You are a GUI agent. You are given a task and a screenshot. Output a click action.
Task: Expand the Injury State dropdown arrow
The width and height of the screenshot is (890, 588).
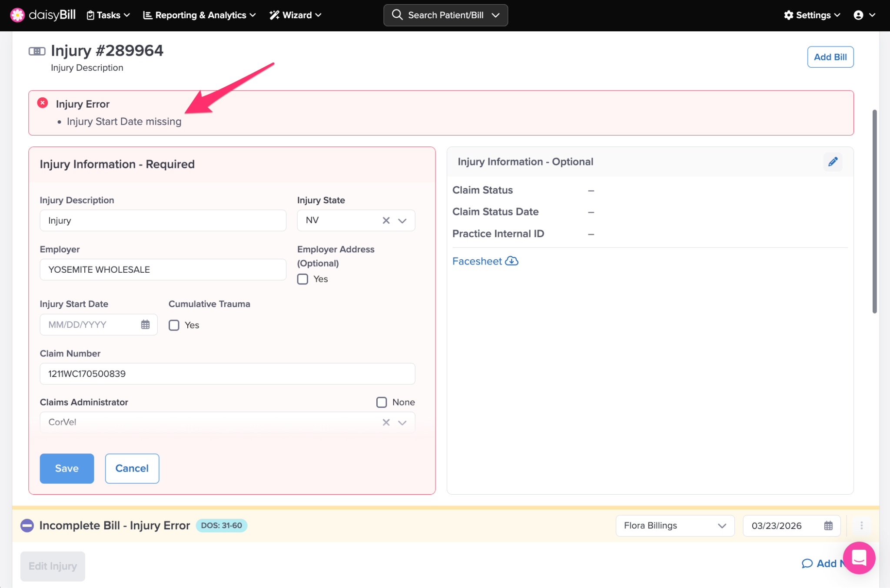point(402,220)
